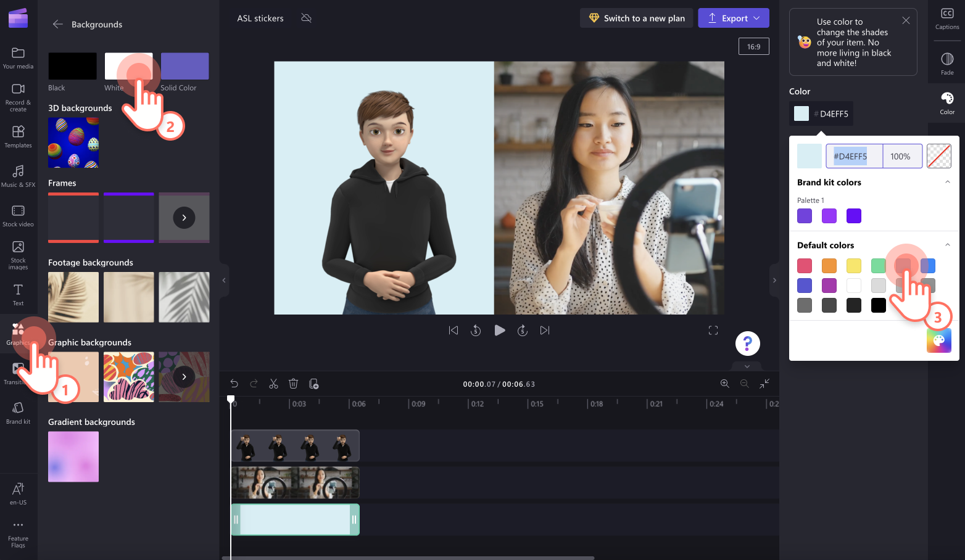Enter fullscreen preview mode

(713, 331)
